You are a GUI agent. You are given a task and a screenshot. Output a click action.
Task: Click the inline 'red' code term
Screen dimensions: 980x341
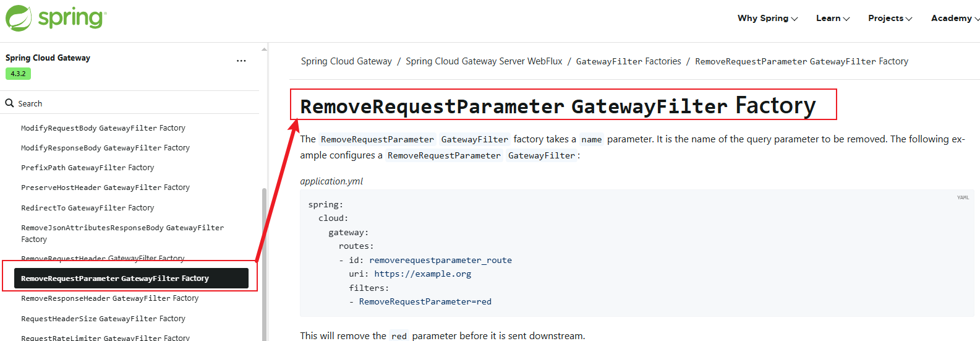(x=399, y=336)
